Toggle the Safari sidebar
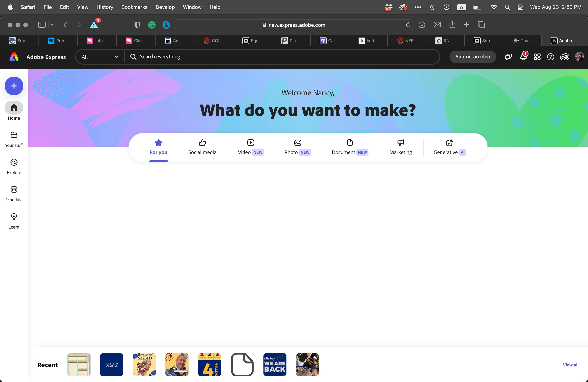 pyautogui.click(x=42, y=25)
